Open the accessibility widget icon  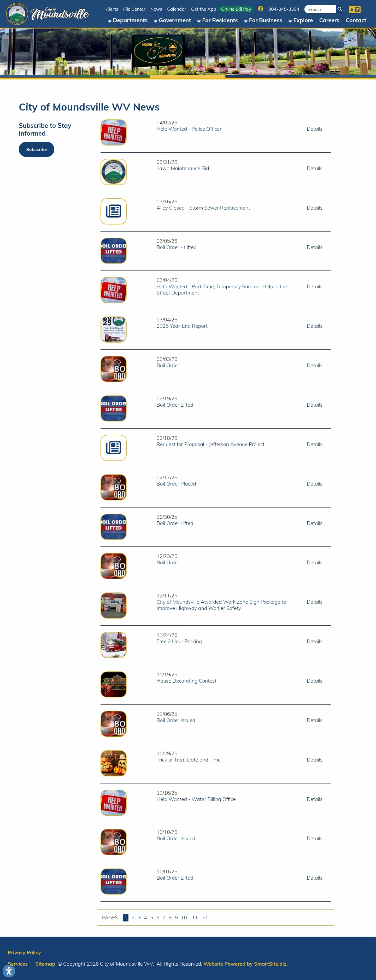(x=9, y=971)
